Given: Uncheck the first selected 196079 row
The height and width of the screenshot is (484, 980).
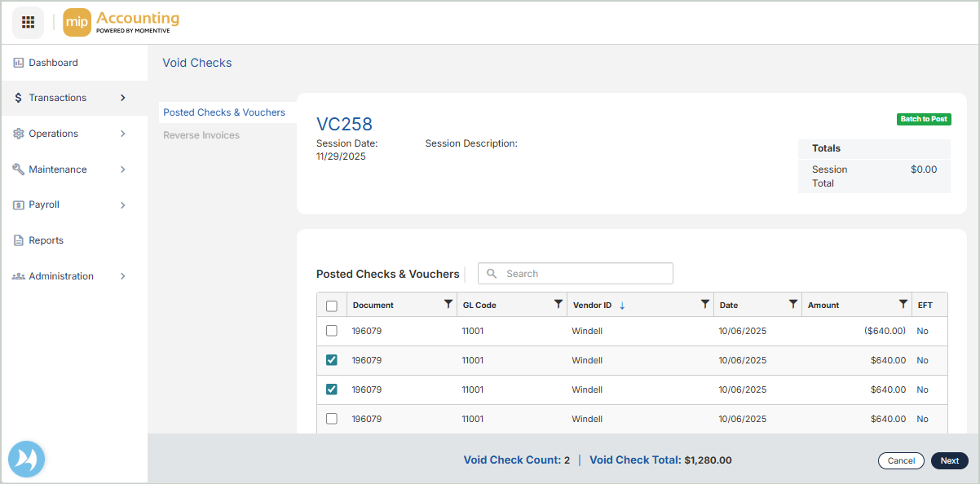Looking at the screenshot, I should [331, 360].
